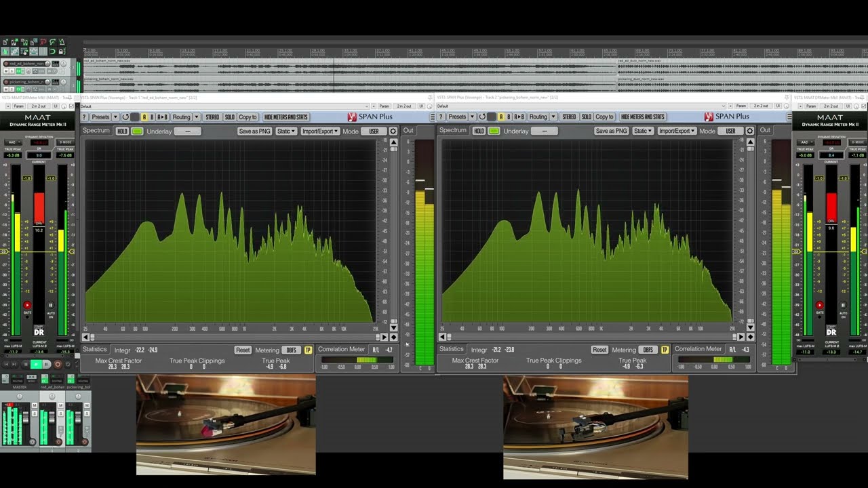Select A state in left SPAN Plus

coord(144,117)
